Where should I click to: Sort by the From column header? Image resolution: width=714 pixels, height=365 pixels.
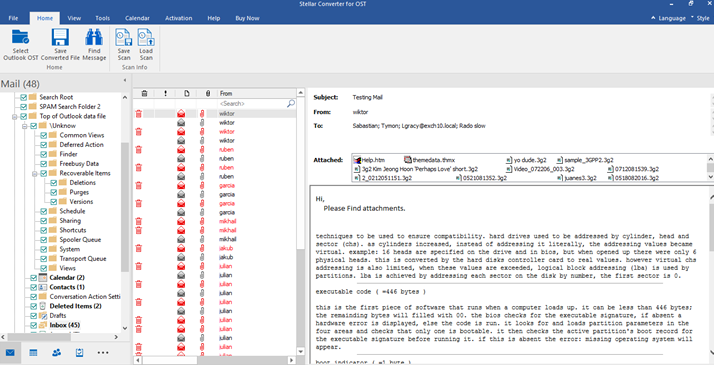click(256, 93)
